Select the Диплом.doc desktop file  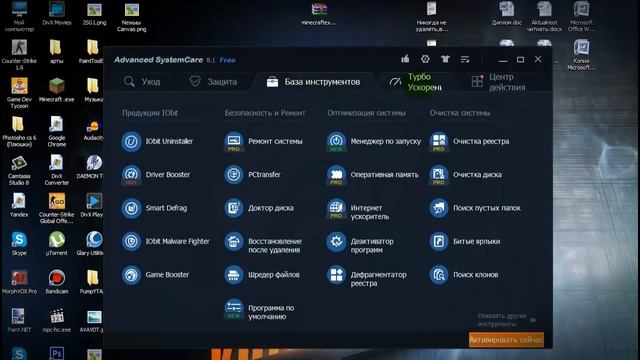pos(507,13)
